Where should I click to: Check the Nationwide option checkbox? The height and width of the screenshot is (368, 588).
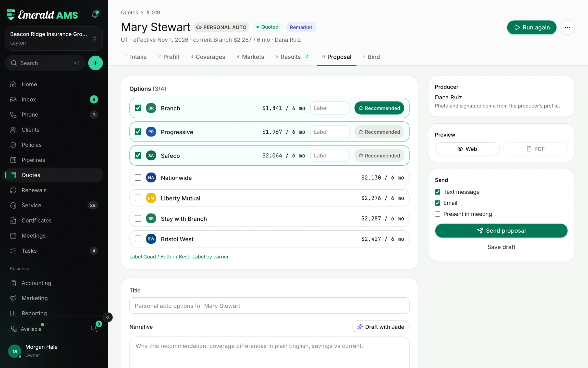[138, 178]
